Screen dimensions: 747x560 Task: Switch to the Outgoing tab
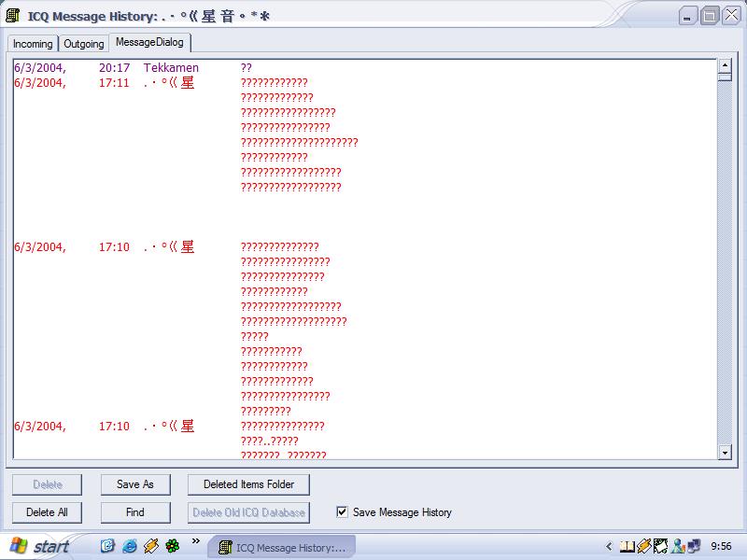pos(84,43)
